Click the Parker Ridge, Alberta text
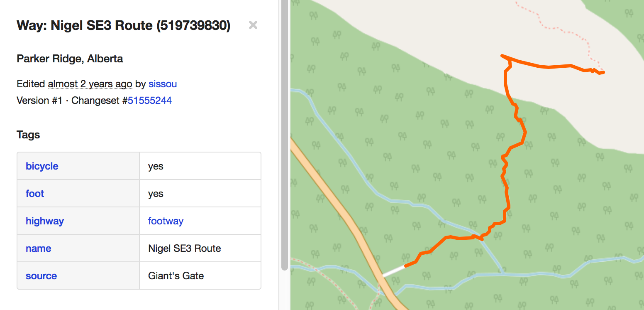The height and width of the screenshot is (310, 644). tap(69, 59)
